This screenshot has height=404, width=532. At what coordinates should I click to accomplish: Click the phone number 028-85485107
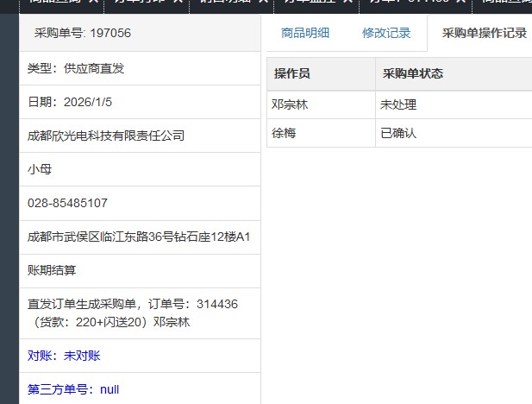point(67,203)
